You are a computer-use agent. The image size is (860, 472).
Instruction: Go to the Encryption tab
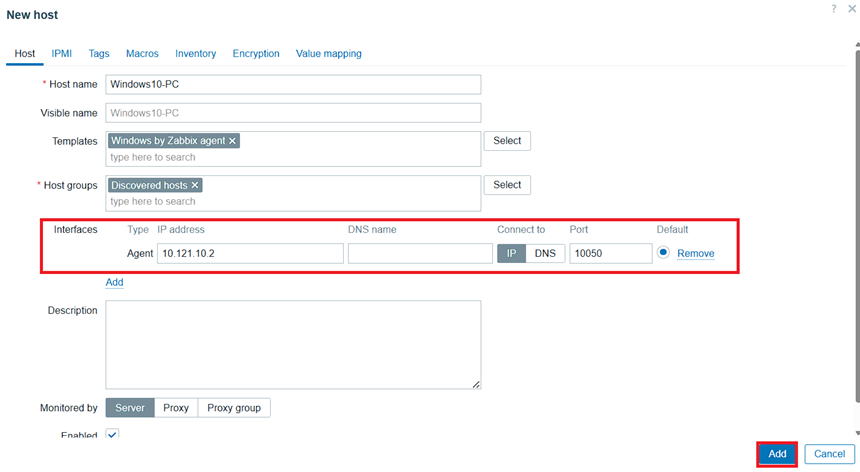click(256, 53)
